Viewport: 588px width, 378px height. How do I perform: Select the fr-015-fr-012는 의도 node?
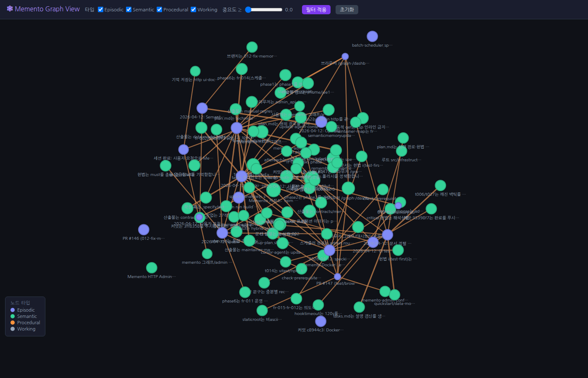[x=297, y=299]
